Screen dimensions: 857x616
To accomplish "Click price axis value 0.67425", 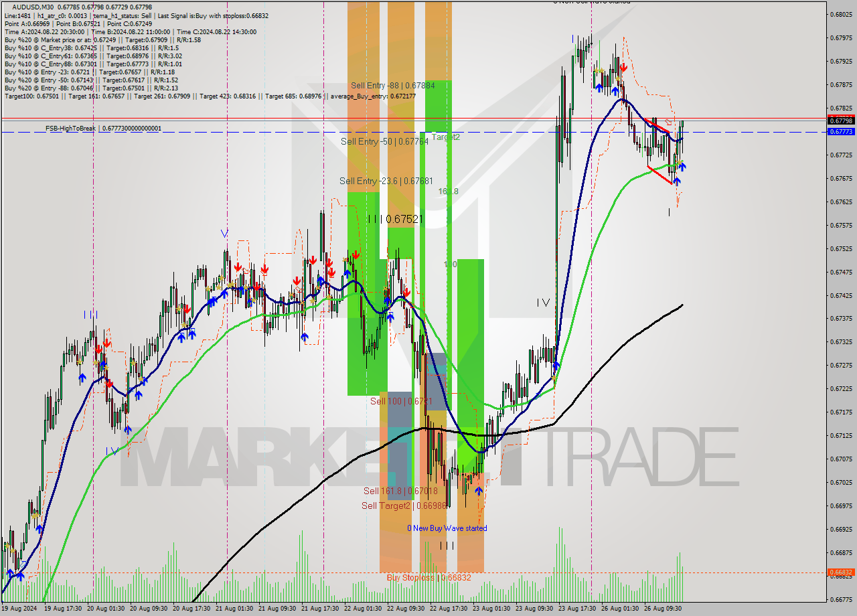I will click(841, 295).
